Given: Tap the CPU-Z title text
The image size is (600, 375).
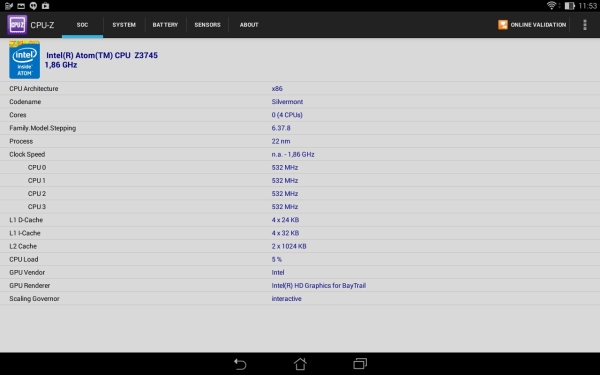Looking at the screenshot, I should [x=42, y=25].
